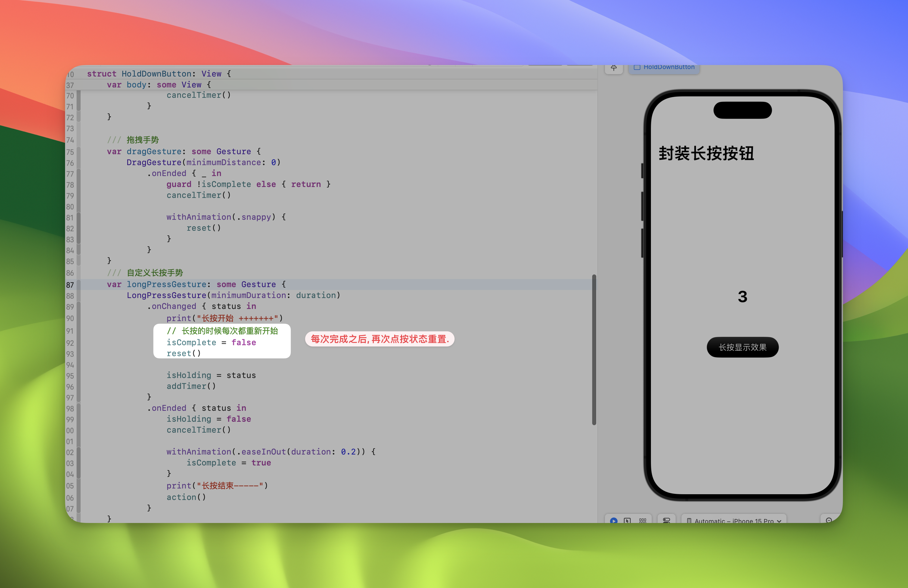Jump to the sticky header struct HoldDownButton: View
908x588 pixels.
pyautogui.click(x=159, y=74)
